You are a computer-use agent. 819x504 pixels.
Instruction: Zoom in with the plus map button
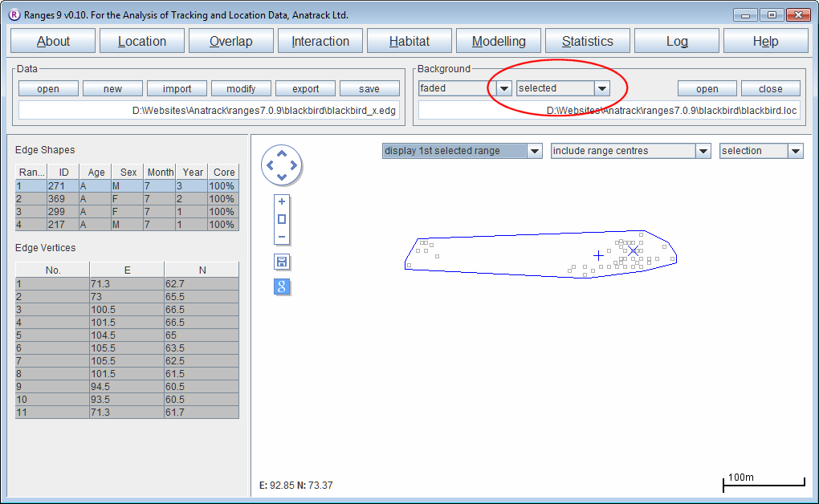click(282, 202)
